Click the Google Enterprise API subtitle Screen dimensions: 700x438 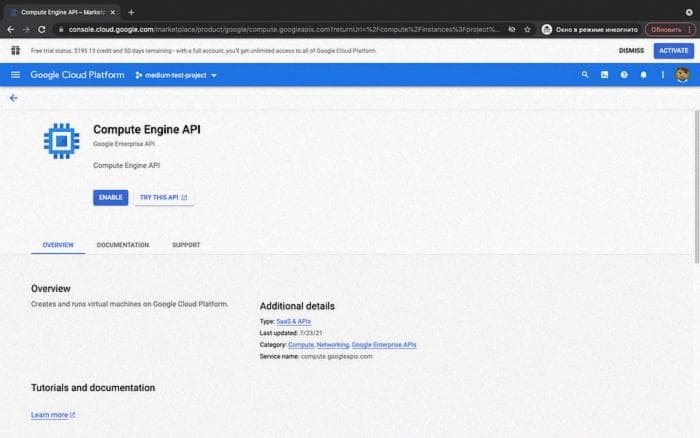[x=124, y=144]
